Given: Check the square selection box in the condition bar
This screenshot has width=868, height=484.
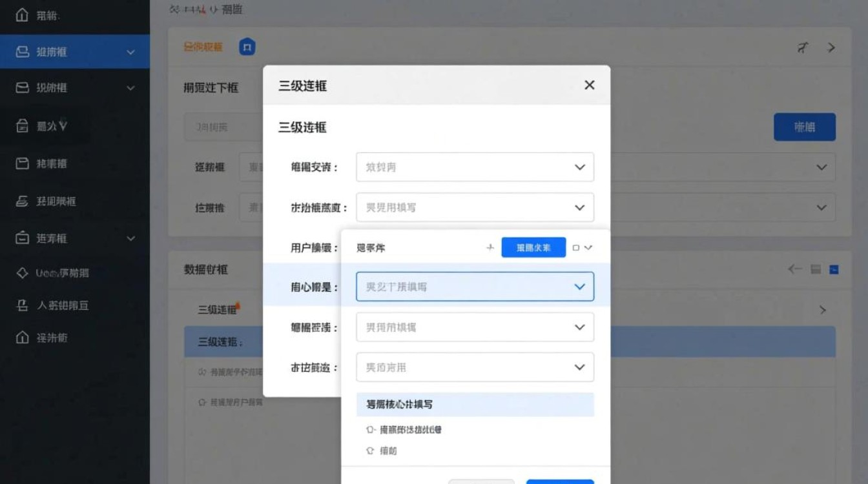Looking at the screenshot, I should tap(575, 247).
